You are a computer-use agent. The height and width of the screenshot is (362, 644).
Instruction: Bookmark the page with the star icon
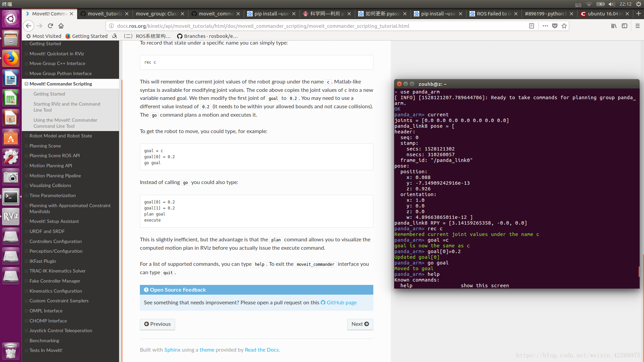point(564,26)
